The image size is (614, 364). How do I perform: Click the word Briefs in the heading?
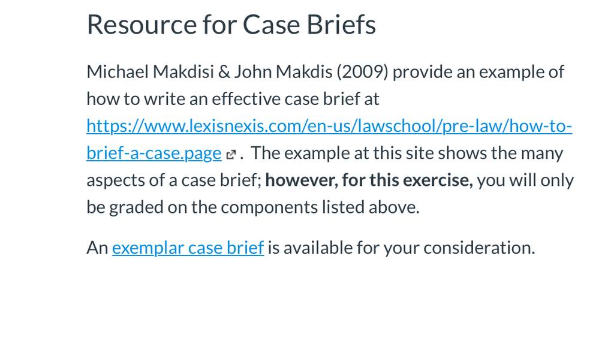(x=341, y=25)
